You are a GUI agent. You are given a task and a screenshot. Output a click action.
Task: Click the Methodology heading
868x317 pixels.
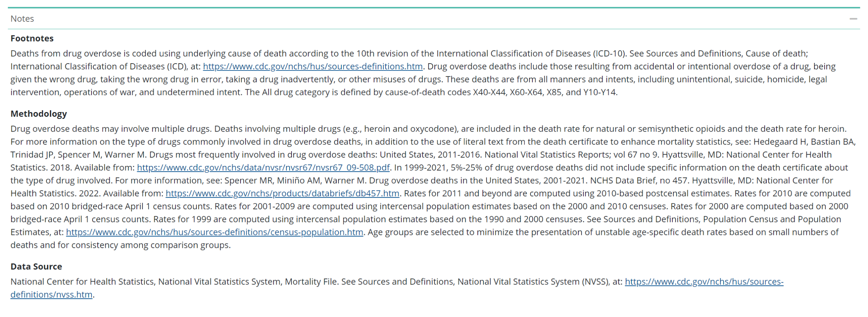(39, 114)
